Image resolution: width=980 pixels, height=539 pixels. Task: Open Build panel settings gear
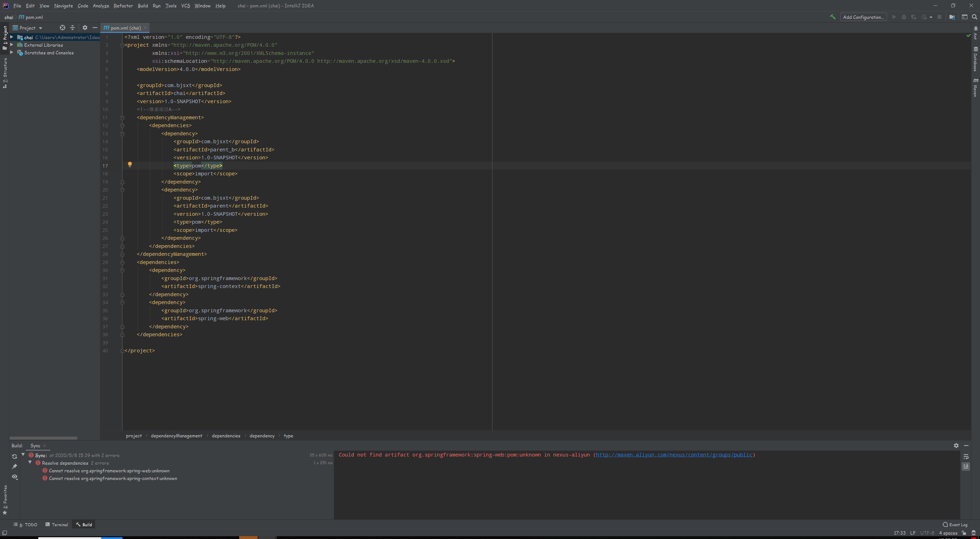(x=956, y=445)
